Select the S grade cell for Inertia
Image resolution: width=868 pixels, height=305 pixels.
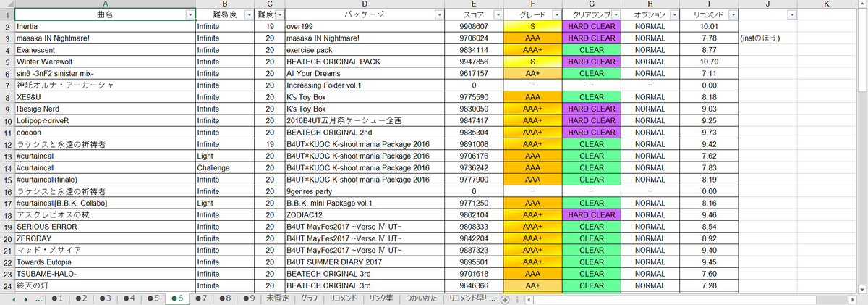[532, 27]
